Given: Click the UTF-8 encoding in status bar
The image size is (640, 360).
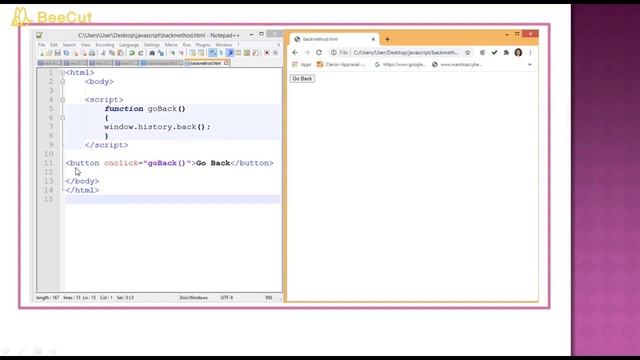Looking at the screenshot, I should click(227, 298).
